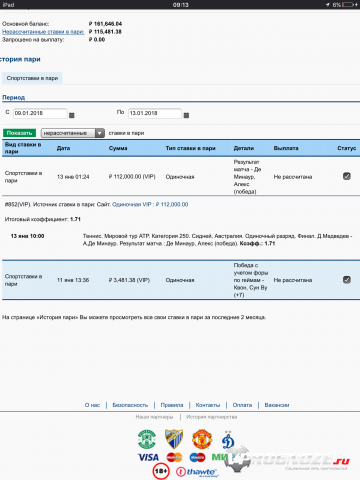Click the Тип ставки в пари column header
This screenshot has height=480, width=360.
191,148
